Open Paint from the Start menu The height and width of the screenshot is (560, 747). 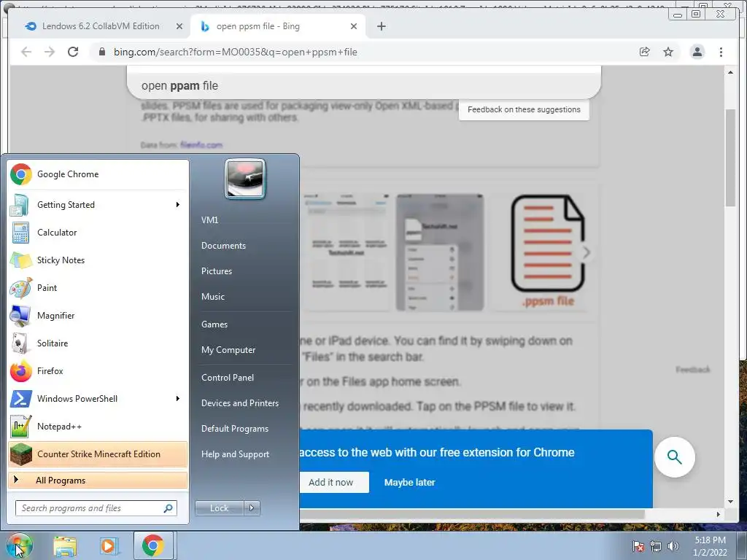pyautogui.click(x=98, y=287)
